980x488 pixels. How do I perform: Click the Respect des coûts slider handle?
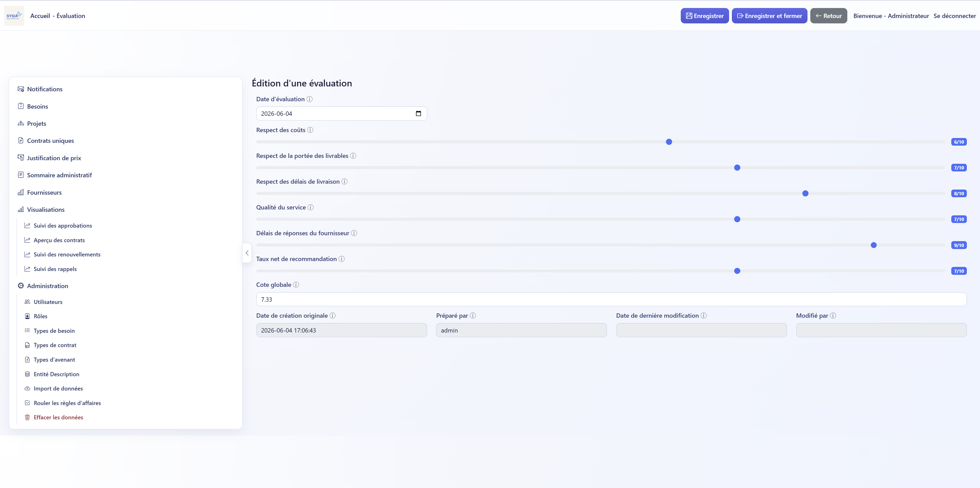(x=669, y=142)
